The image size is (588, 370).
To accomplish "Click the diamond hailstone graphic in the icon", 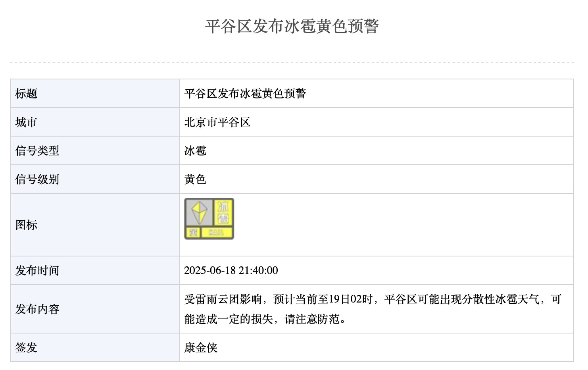I will tap(199, 212).
